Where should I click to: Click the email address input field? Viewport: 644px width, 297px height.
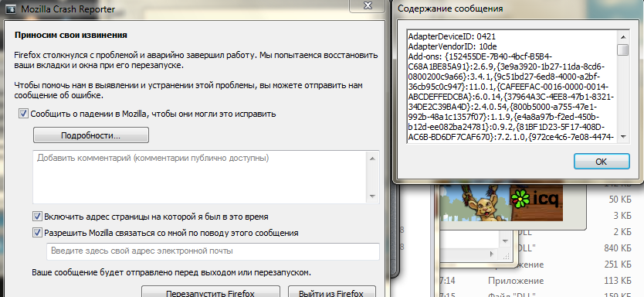(213, 251)
